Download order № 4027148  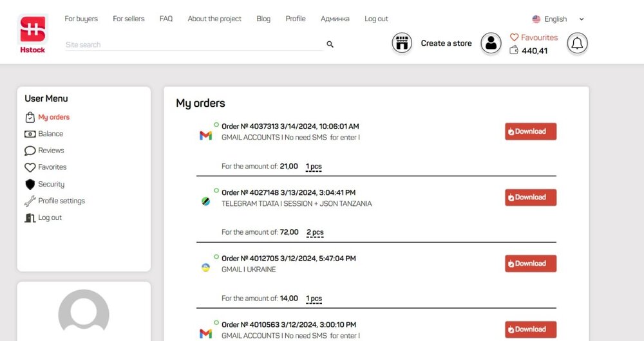[x=531, y=198]
